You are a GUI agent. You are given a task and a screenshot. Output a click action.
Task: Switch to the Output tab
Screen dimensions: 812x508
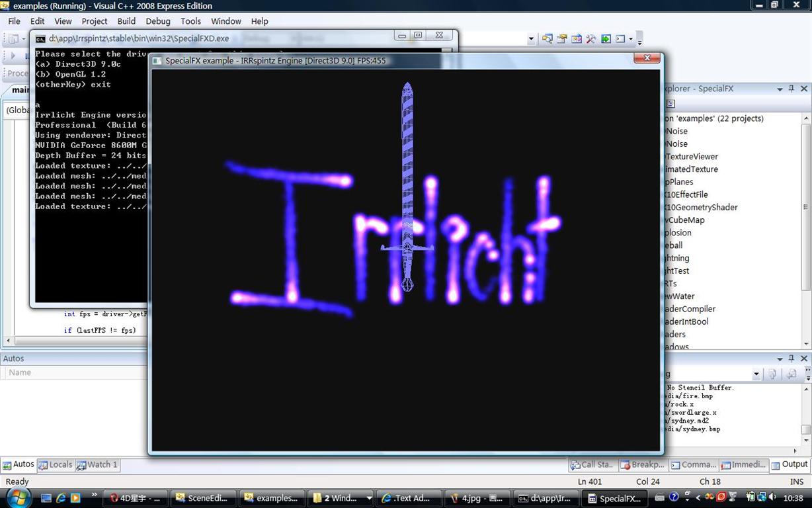790,465
